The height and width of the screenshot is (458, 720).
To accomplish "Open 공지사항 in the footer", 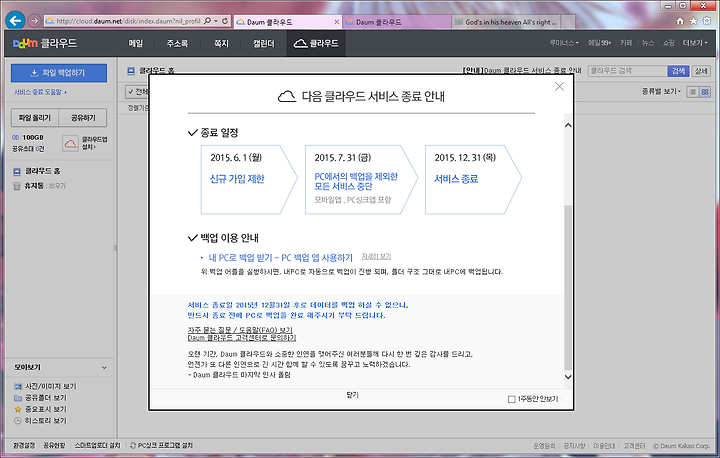I will [x=574, y=446].
